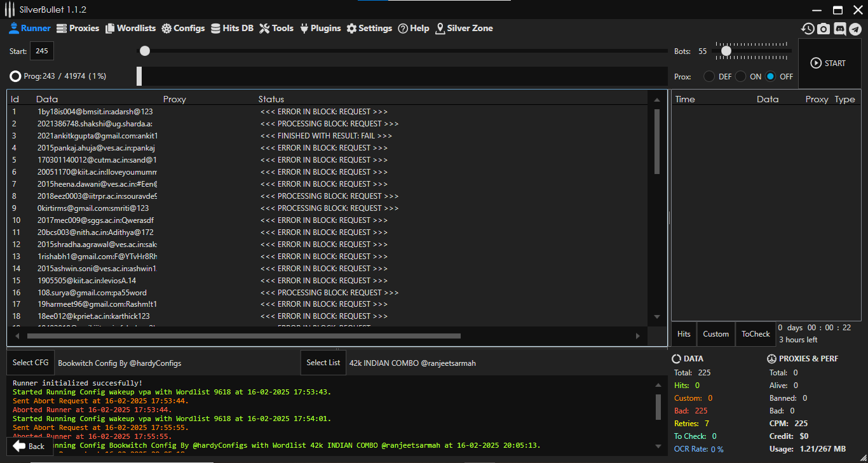Click the Bots value '55'

point(702,51)
